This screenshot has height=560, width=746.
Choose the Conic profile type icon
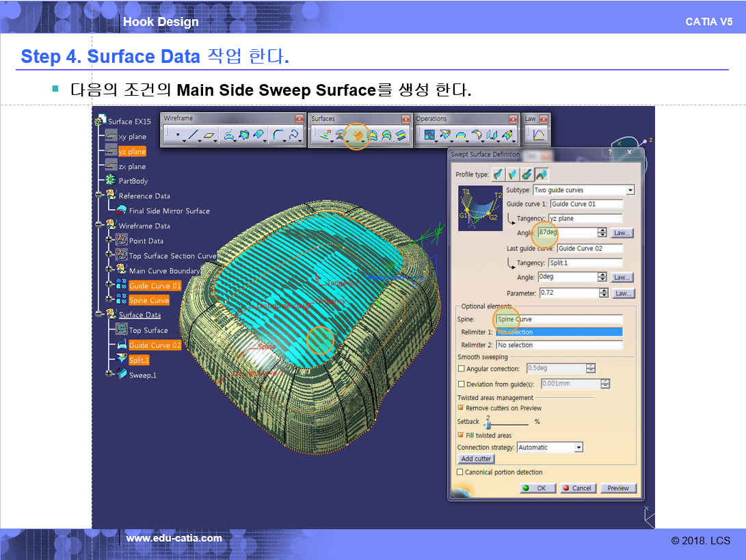[x=541, y=174]
